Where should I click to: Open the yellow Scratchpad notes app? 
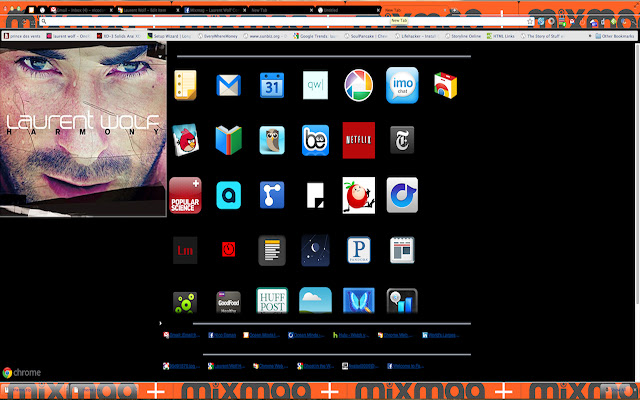[x=185, y=85]
